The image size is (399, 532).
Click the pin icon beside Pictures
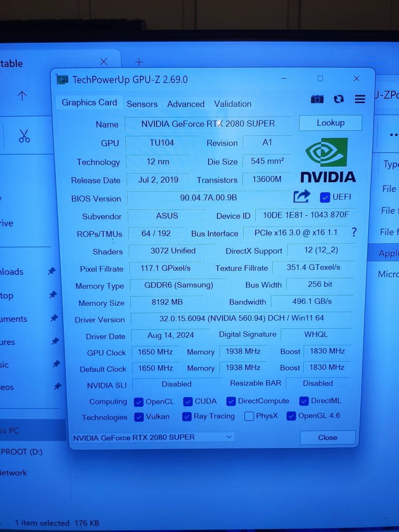[55, 341]
